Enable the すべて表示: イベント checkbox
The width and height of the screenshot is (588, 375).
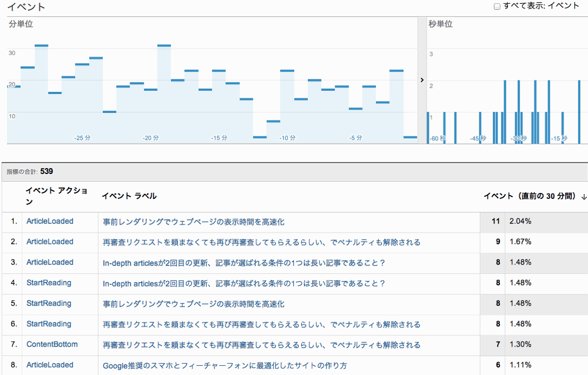coord(497,7)
